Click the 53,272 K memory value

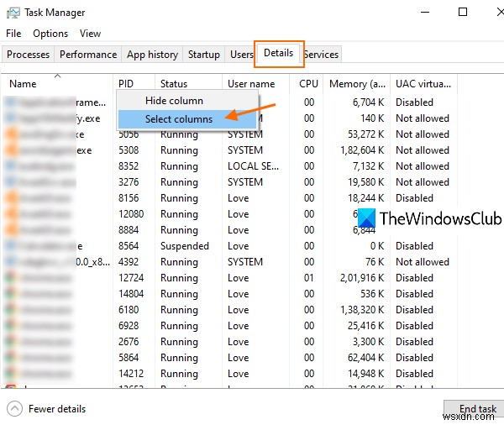click(x=366, y=134)
